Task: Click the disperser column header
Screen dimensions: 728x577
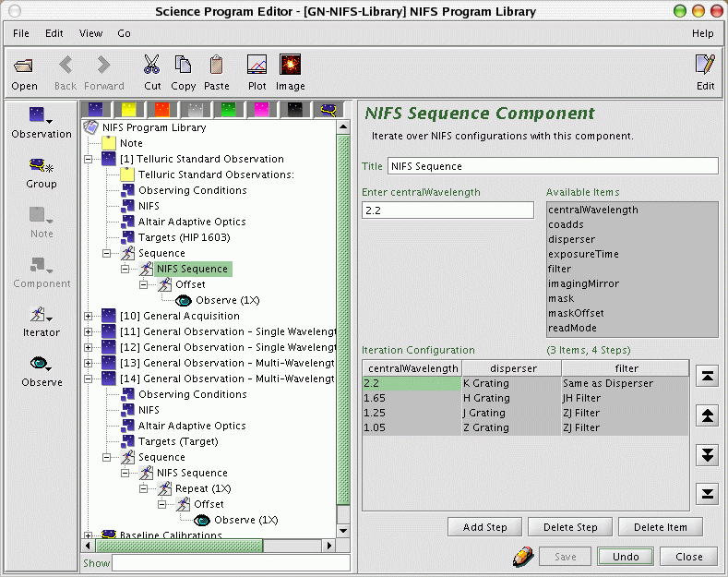Action: coord(512,368)
